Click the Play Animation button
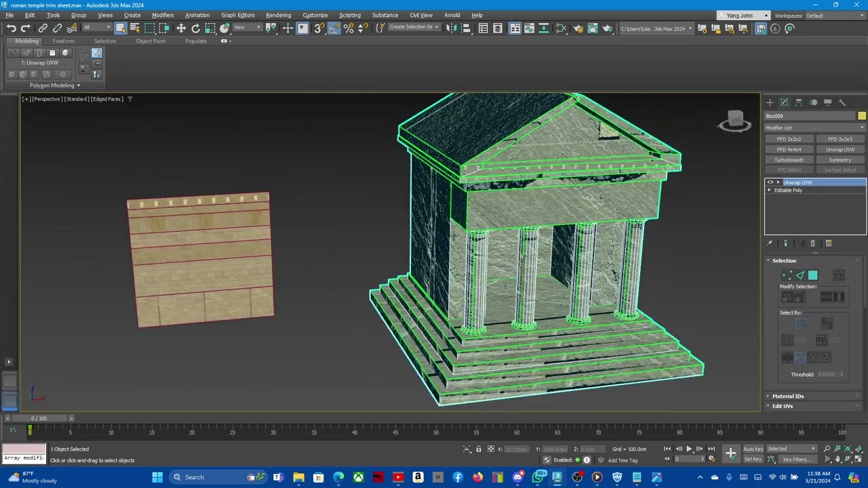The image size is (868, 488). [688, 449]
